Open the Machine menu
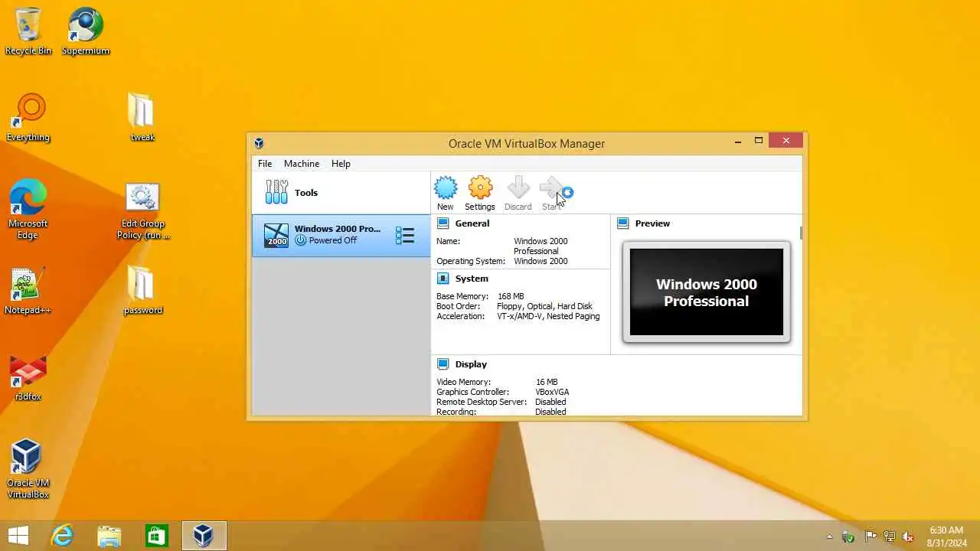Viewport: 980px width, 551px height. (302, 164)
